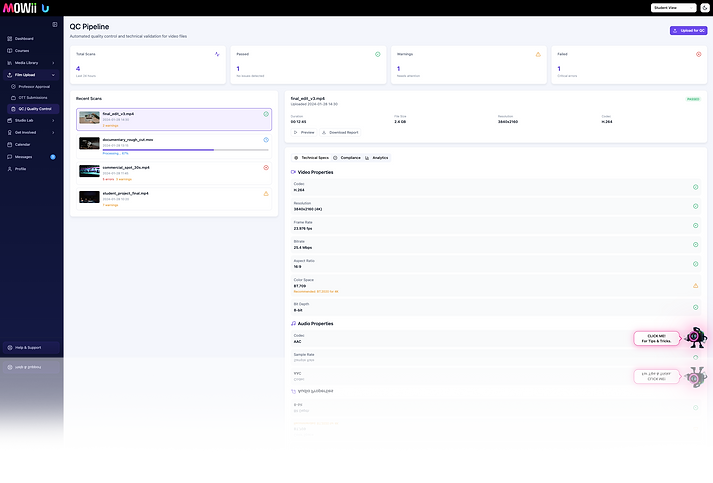Switch to the Technical Specs tab
Screen dimensions: 713x483
point(311,158)
